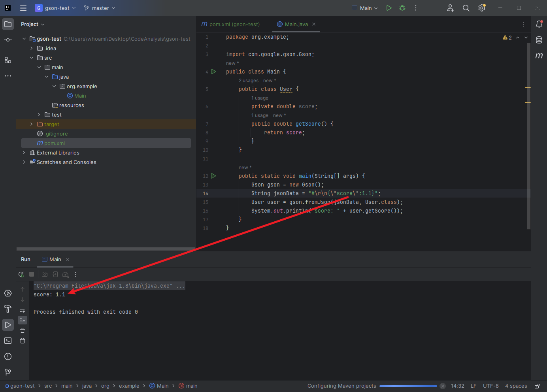Open the Run tool window icon
Image resolution: width=547 pixels, height=392 pixels.
[x=8, y=325]
